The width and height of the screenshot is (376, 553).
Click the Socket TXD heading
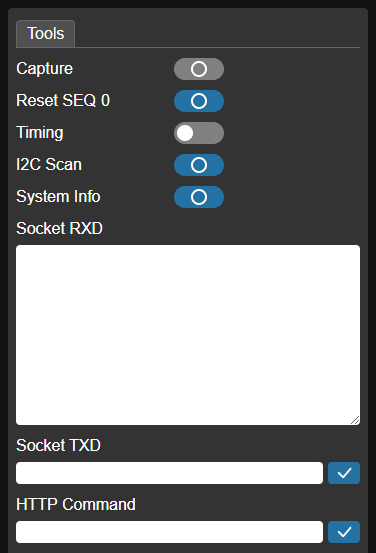(x=59, y=445)
